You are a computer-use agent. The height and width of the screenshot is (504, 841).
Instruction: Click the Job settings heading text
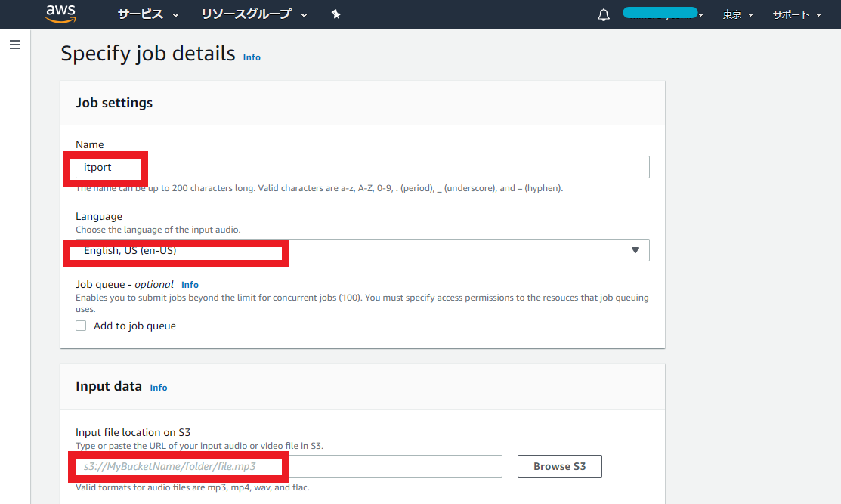pyautogui.click(x=113, y=103)
